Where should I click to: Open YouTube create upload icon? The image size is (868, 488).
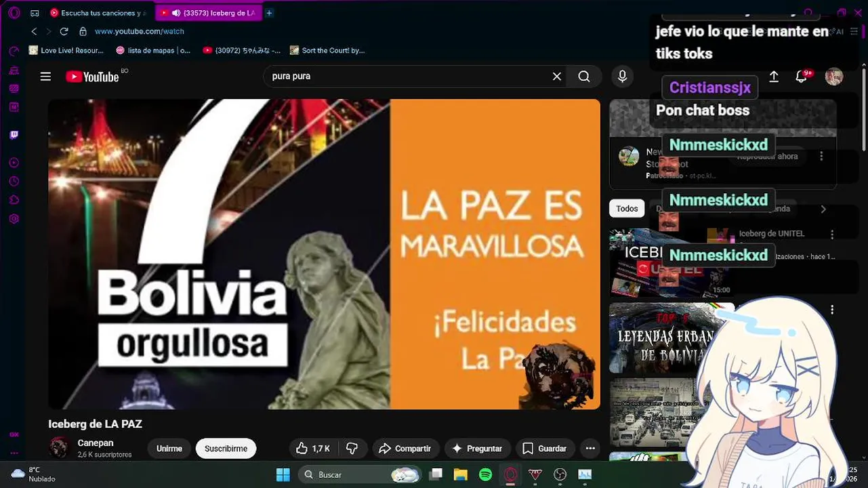click(774, 77)
